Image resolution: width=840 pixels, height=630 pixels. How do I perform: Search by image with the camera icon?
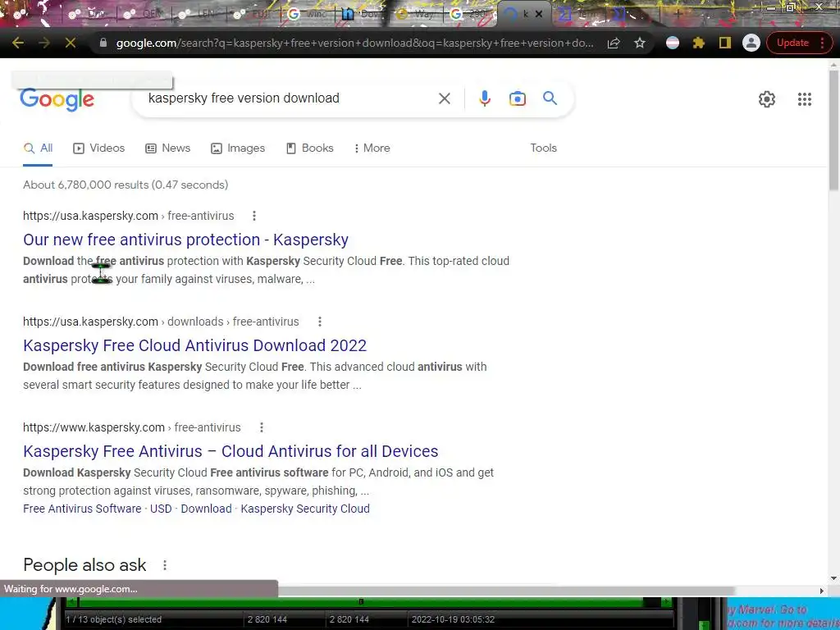click(x=518, y=98)
